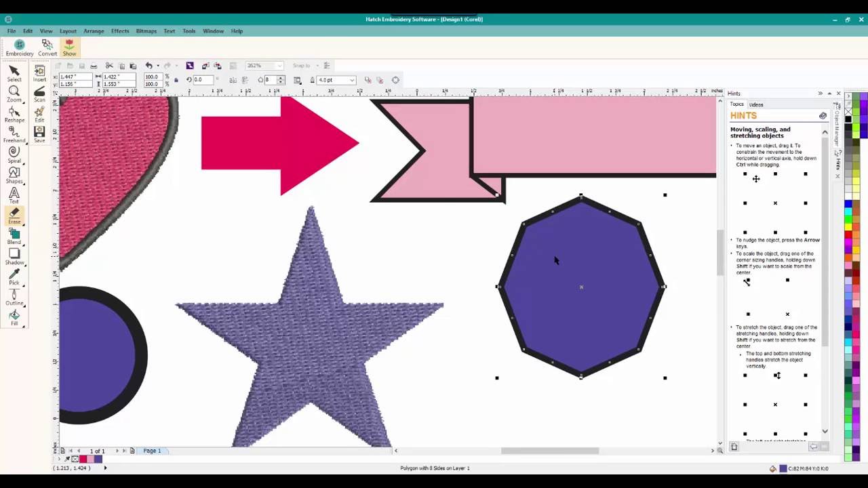This screenshot has width=868, height=488.
Task: Switch to the Topics tab
Action: [736, 104]
